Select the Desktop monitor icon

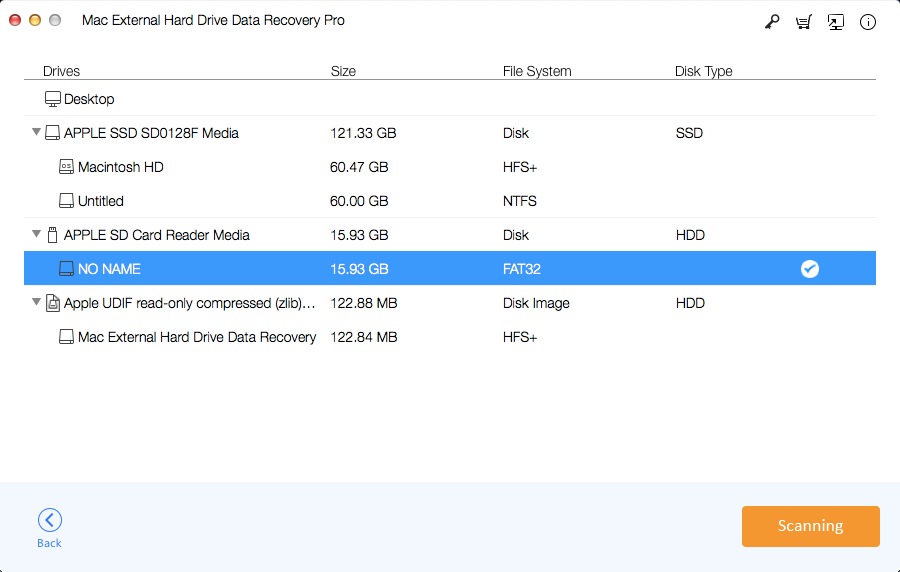point(53,99)
